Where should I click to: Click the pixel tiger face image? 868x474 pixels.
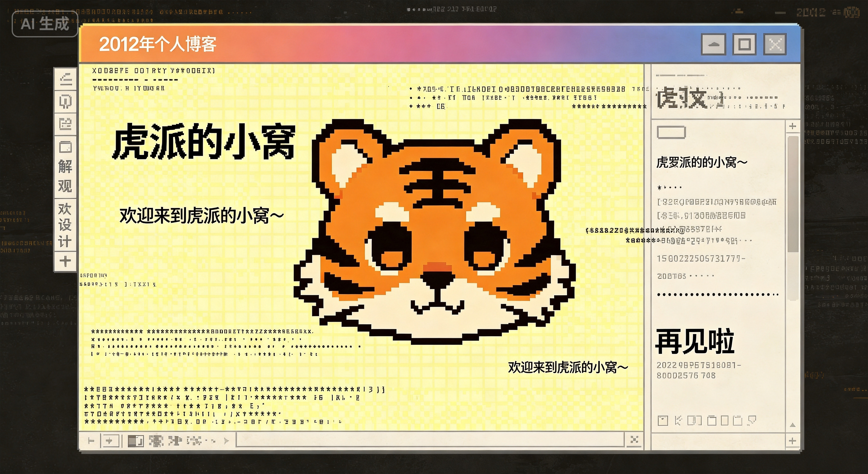click(435, 232)
